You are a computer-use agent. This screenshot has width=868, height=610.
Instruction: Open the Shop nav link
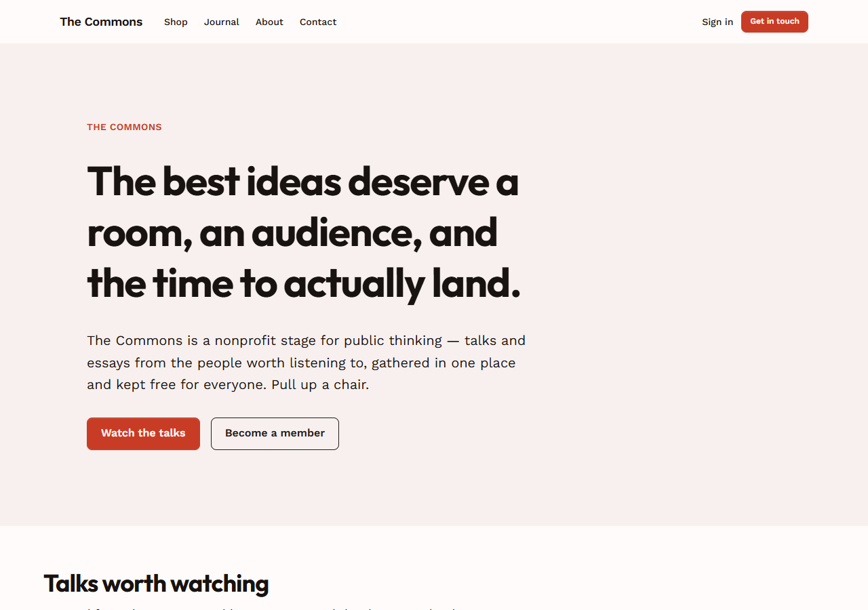(176, 22)
